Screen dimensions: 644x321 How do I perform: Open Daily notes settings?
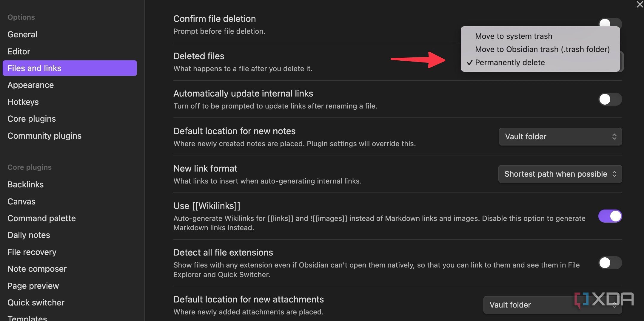(29, 235)
